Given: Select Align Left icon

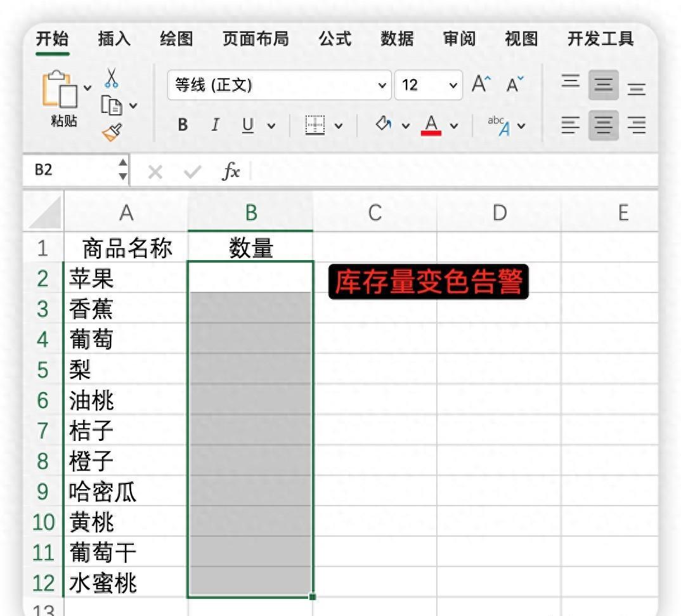Looking at the screenshot, I should 571,126.
